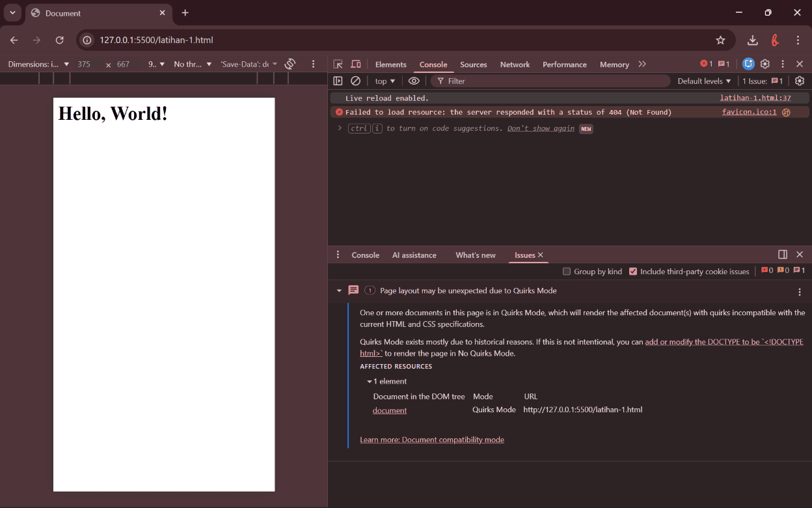Viewport: 812px width, 508px height.
Task: Open the Learn more document compatibility link
Action: [432, 440]
